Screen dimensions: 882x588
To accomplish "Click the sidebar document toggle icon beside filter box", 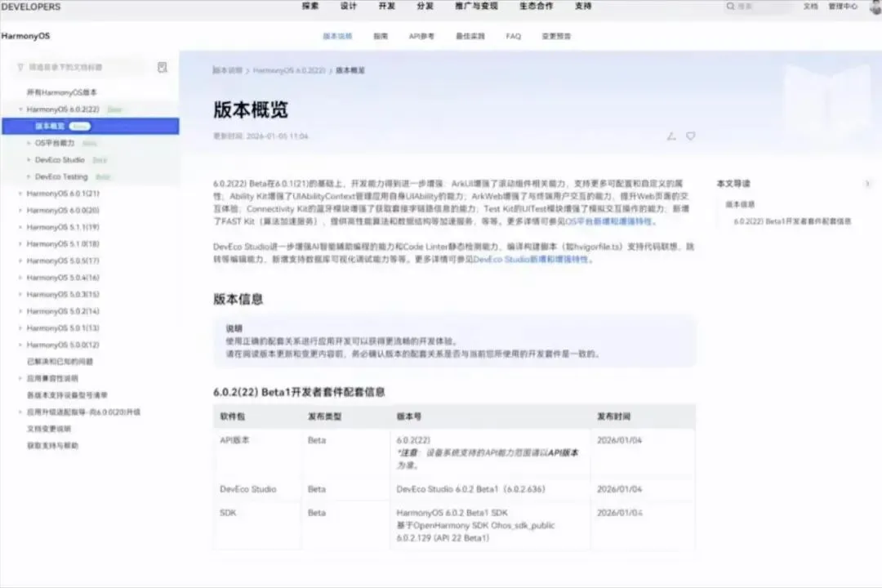I will pos(162,67).
